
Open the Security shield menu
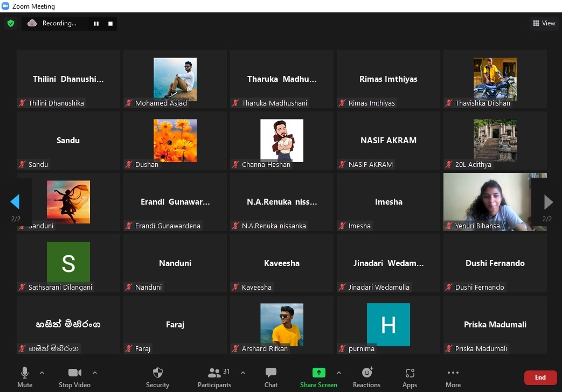pos(157,377)
